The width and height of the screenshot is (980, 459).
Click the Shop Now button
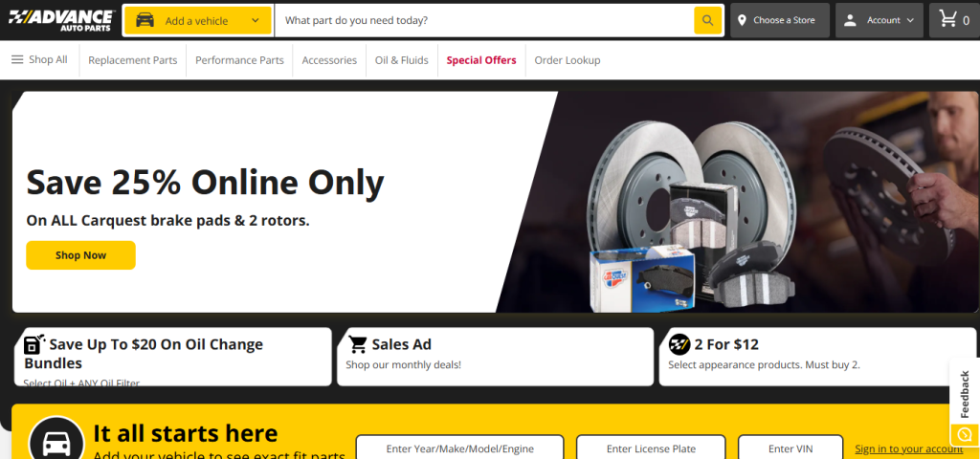tap(80, 254)
